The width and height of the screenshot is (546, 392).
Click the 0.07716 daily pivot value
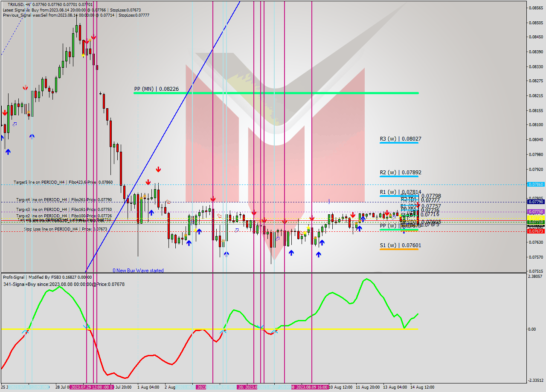(x=430, y=215)
